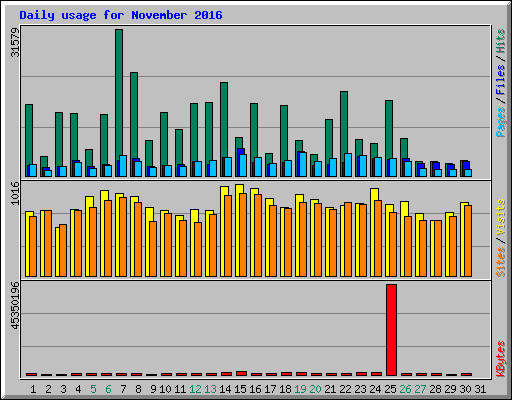Click green weekend day label 19
This screenshot has height=400, width=512.
pyautogui.click(x=300, y=389)
